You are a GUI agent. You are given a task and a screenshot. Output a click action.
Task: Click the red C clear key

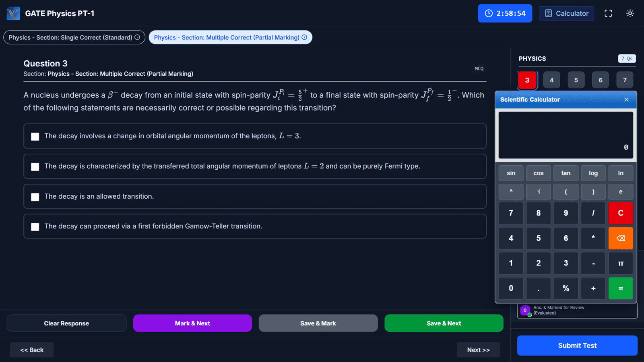[620, 213]
